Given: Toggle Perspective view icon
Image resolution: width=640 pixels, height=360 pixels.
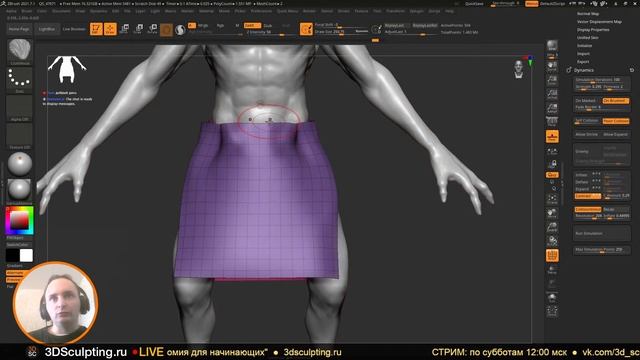Looking at the screenshot, I should 552,122.
